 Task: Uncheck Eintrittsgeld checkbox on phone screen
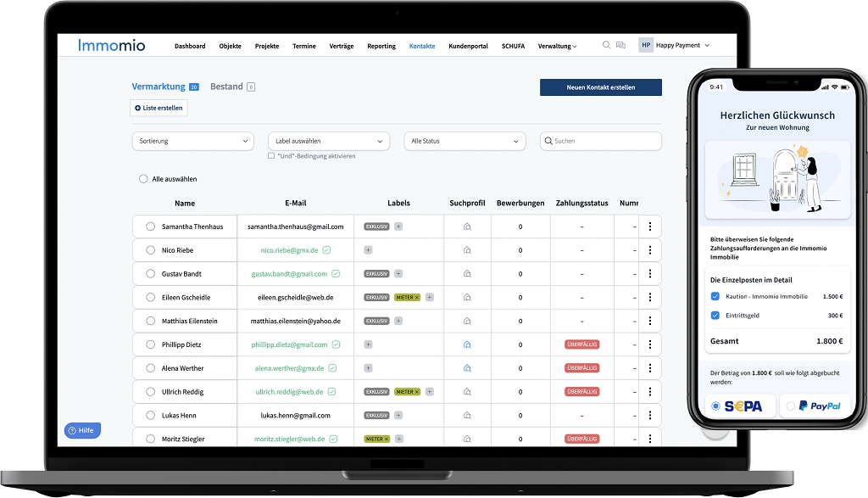coord(715,316)
